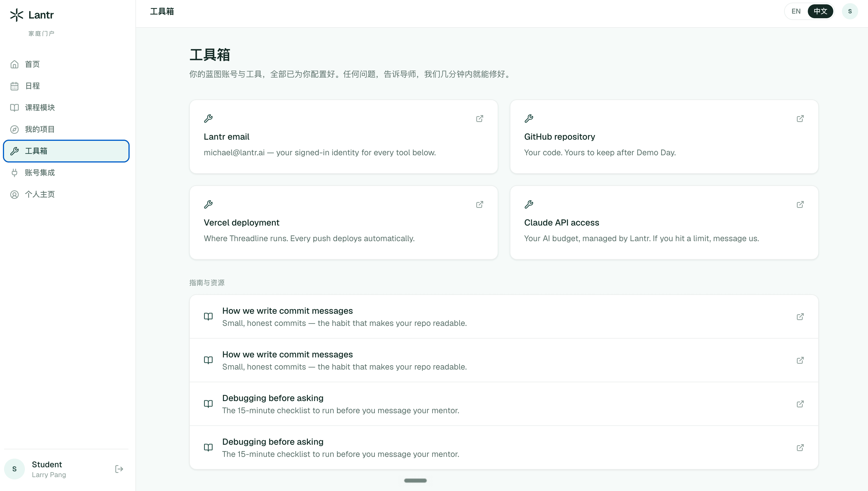Select the highlighted 工具箱 sidebar item
This screenshot has width=868, height=491.
(66, 151)
